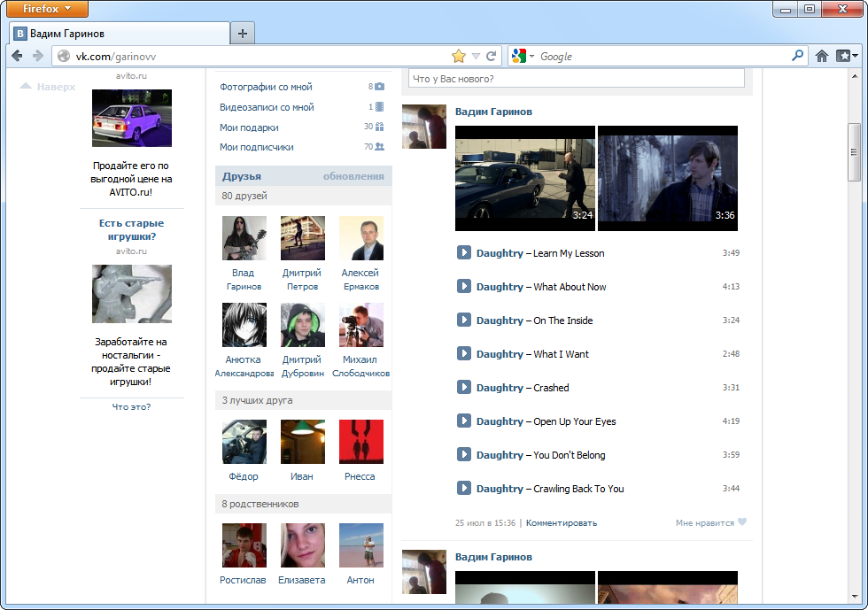Click the scrollbar down arrow
Viewport: 868px width, 610px height.
[854, 597]
